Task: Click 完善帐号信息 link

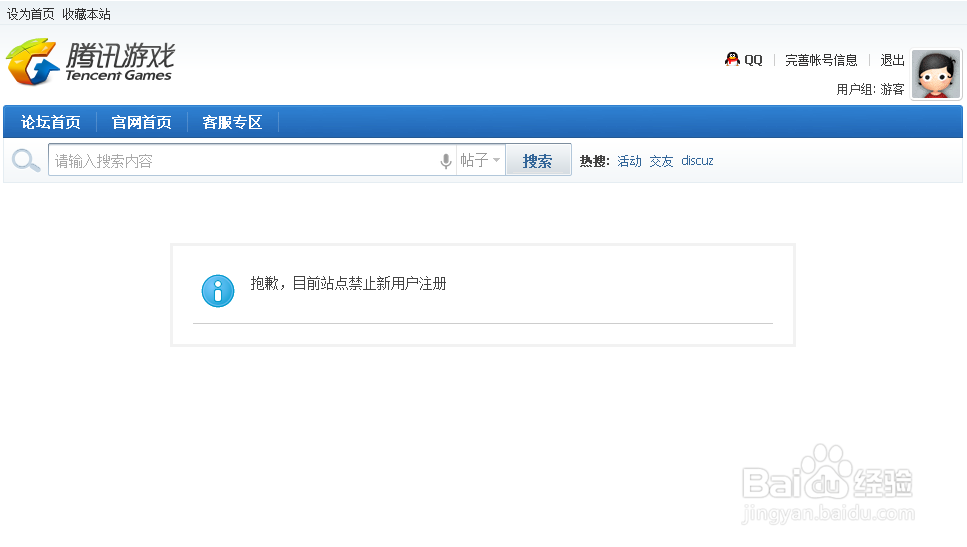Action: (821, 60)
